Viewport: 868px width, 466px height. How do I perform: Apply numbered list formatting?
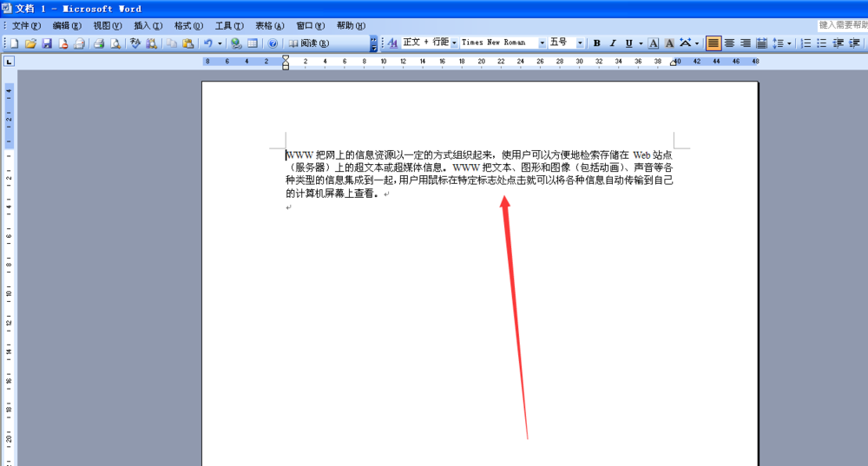(806, 43)
